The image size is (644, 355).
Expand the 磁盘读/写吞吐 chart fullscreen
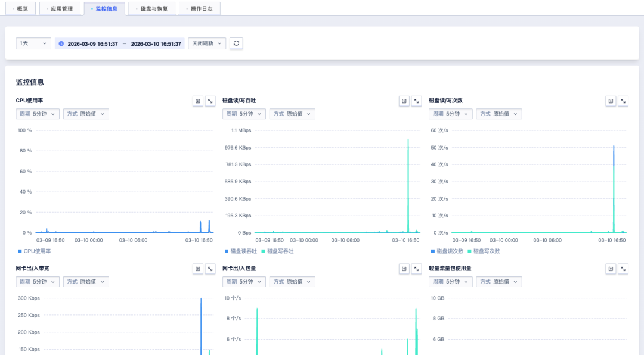[416, 101]
